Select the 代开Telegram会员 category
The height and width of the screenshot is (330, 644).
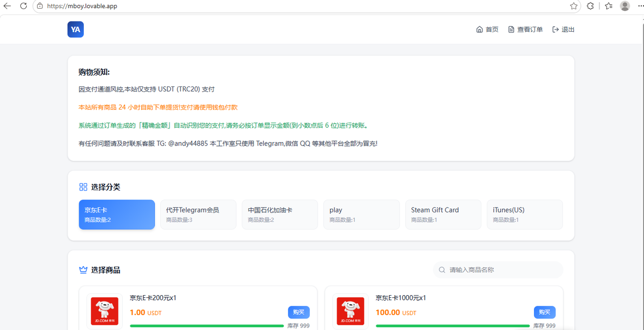[x=199, y=215]
